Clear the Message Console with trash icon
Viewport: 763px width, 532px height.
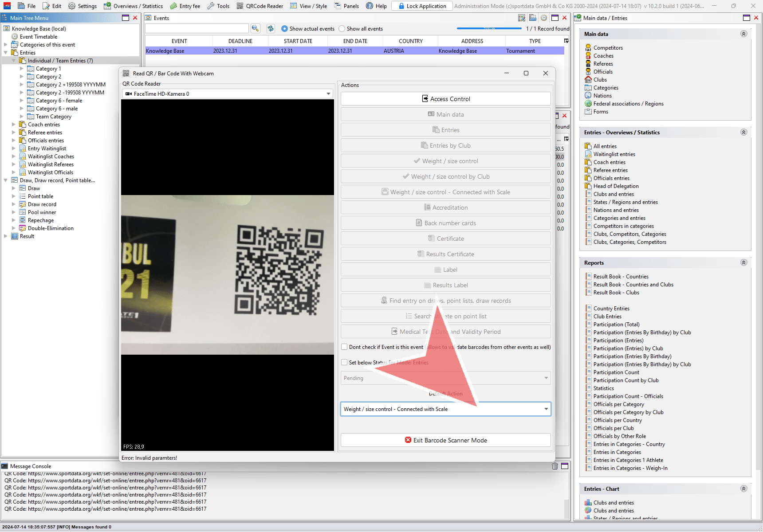(x=555, y=466)
